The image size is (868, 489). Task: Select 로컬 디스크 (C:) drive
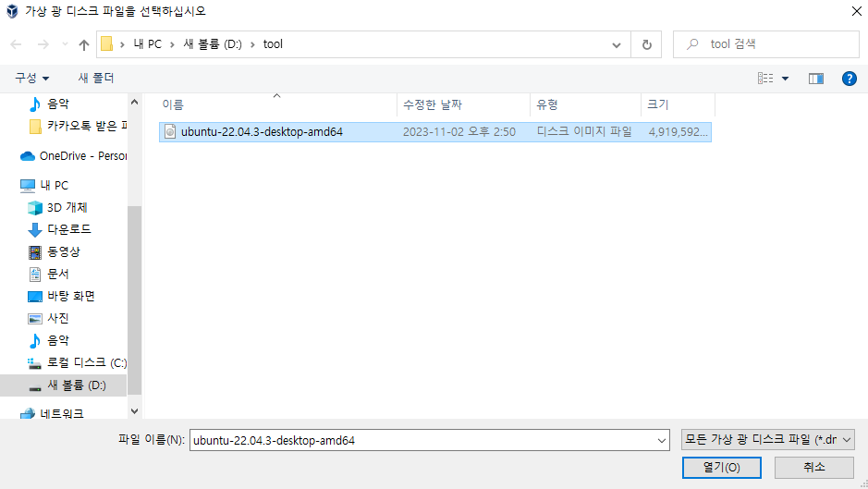point(77,362)
